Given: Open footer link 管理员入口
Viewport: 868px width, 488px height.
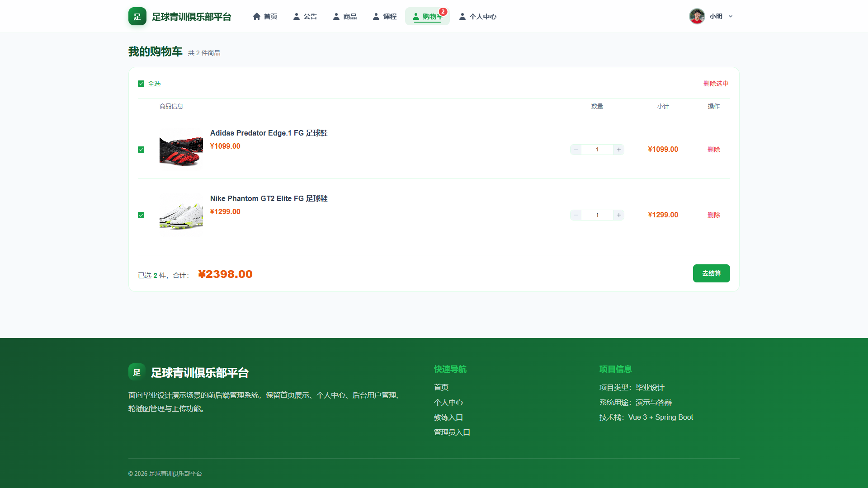Looking at the screenshot, I should (452, 432).
